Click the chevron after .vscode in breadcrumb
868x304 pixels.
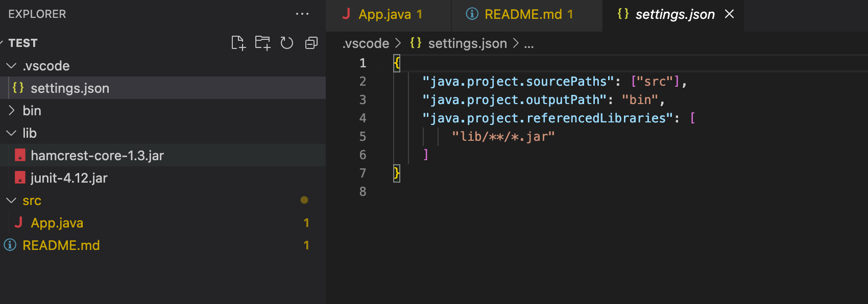click(x=398, y=43)
